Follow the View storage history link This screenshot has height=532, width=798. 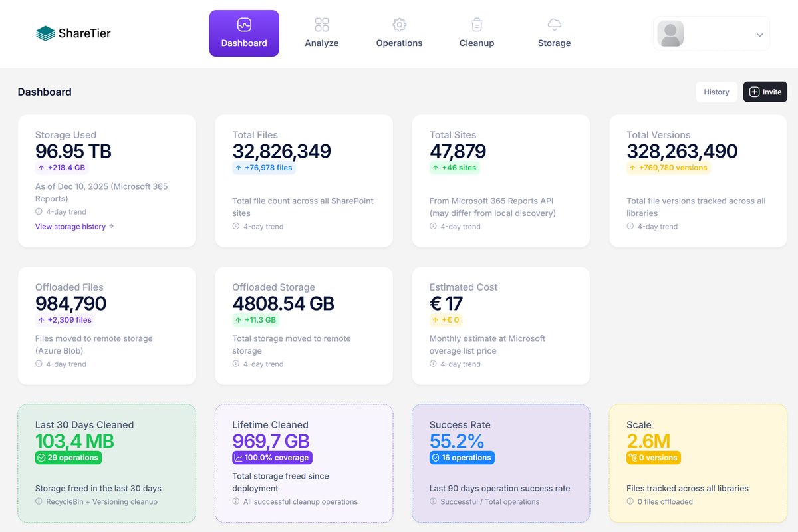coord(70,227)
